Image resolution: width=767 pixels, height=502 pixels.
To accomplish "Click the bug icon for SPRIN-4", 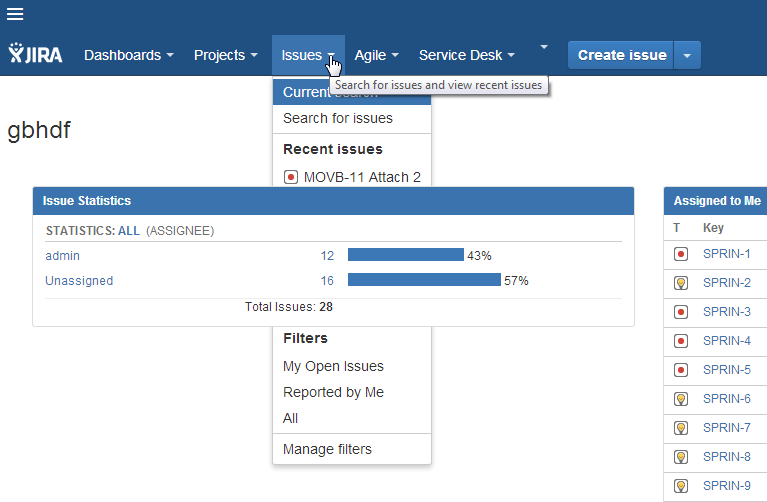I will (680, 341).
